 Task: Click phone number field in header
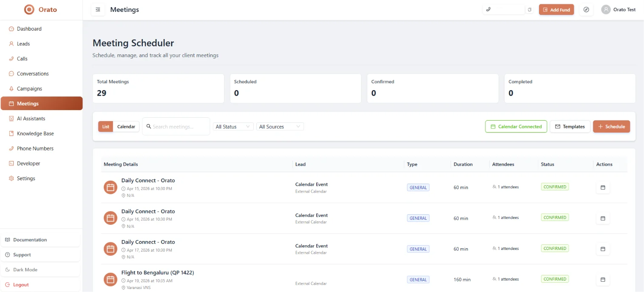pos(504,9)
